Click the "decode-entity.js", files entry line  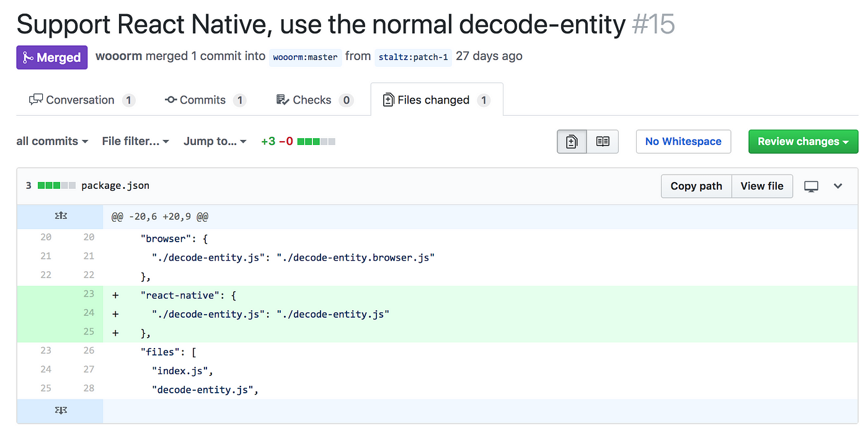(x=205, y=390)
